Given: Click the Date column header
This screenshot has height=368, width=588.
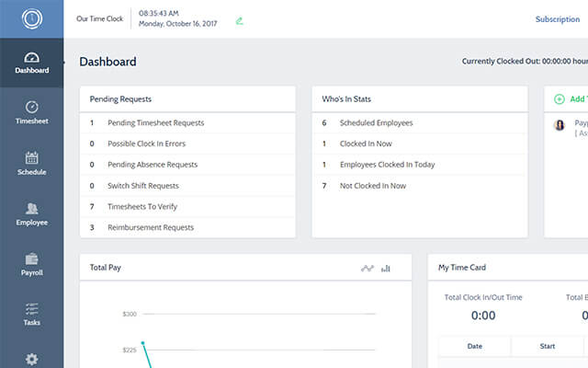Looking at the screenshot, I should [x=474, y=347].
